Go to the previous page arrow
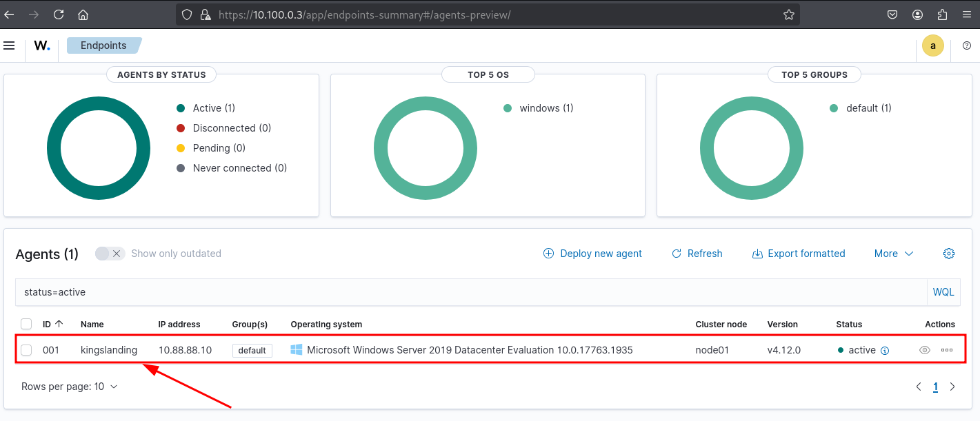This screenshot has width=980, height=421. click(x=919, y=387)
